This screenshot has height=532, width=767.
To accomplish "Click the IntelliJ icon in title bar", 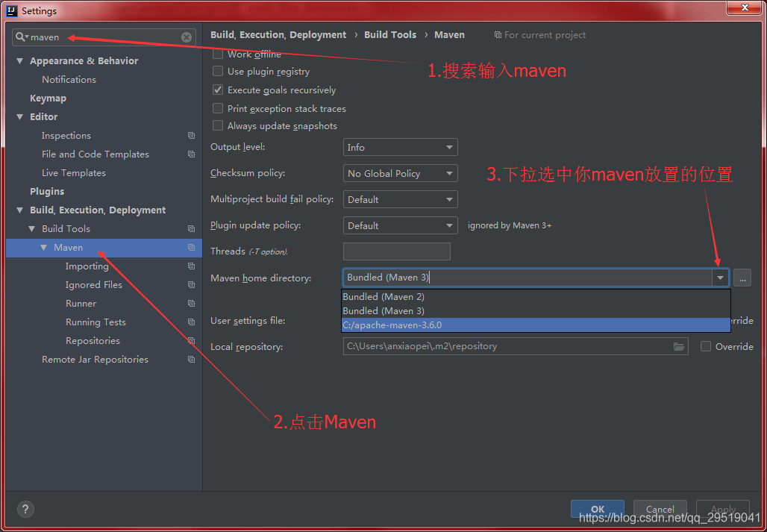I will click(12, 10).
